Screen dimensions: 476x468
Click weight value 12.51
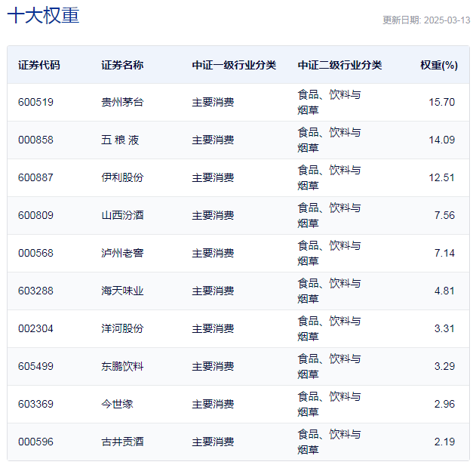[442, 177]
